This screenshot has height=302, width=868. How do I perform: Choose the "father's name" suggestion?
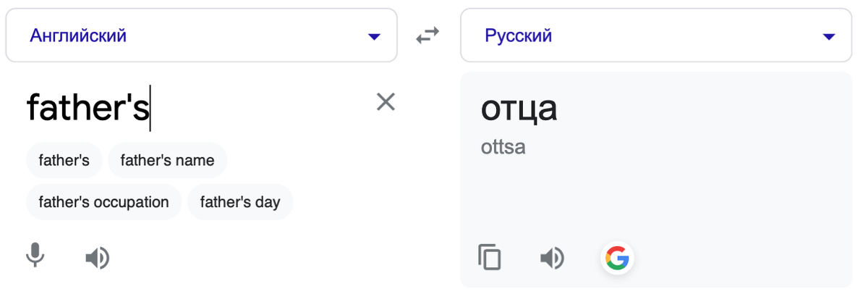167,160
